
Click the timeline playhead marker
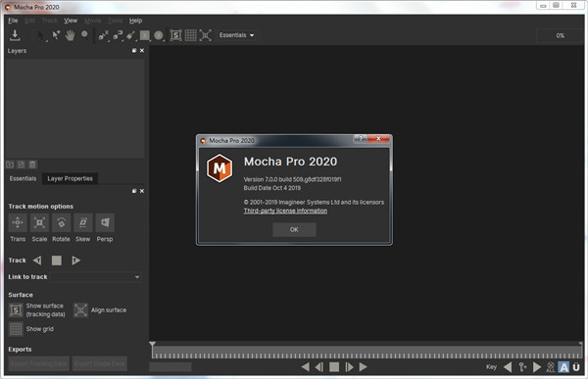(x=152, y=344)
